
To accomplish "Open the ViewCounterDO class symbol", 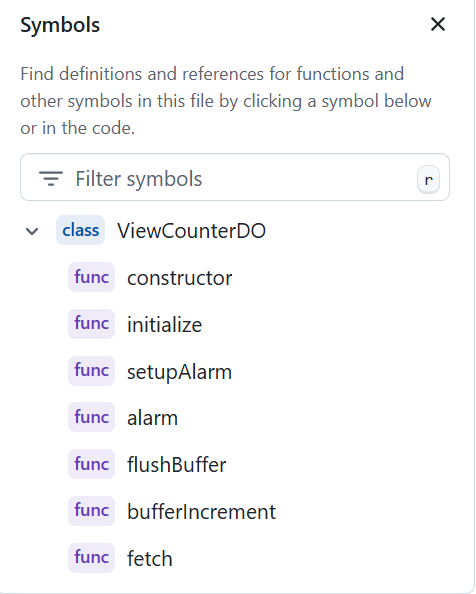I will 192,231.
